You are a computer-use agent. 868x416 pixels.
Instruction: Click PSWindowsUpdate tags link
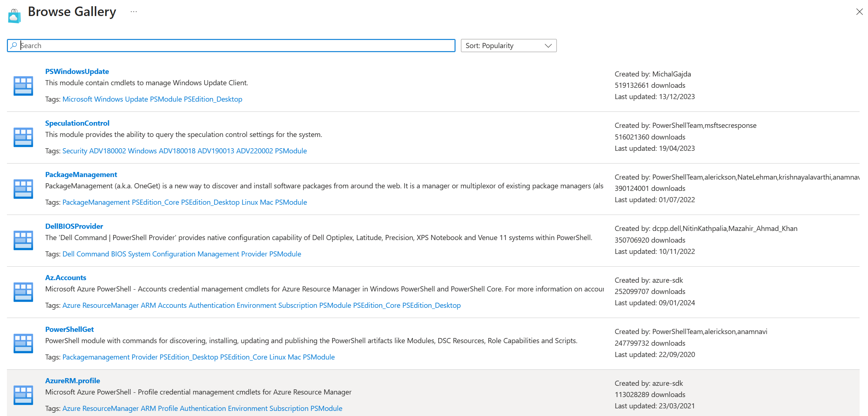tap(152, 99)
